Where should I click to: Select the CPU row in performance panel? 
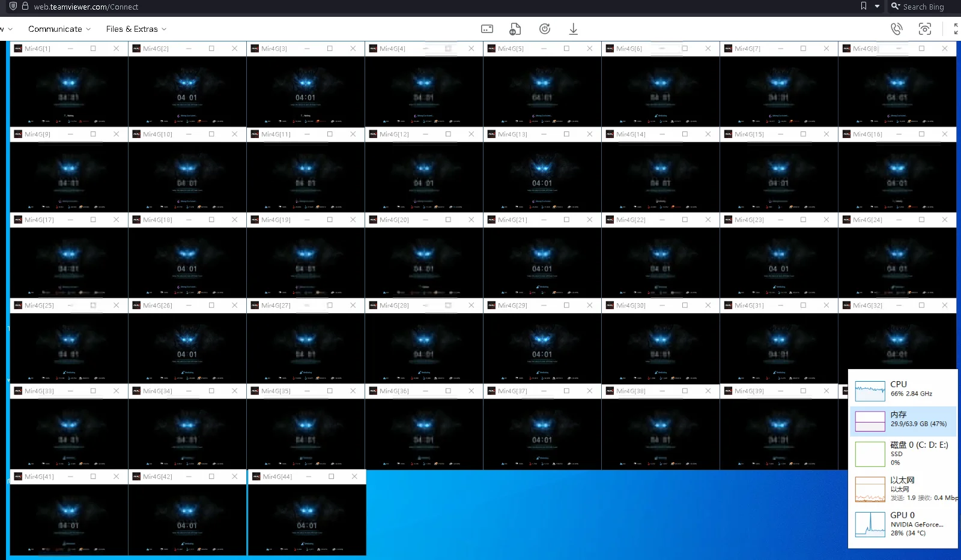903,390
